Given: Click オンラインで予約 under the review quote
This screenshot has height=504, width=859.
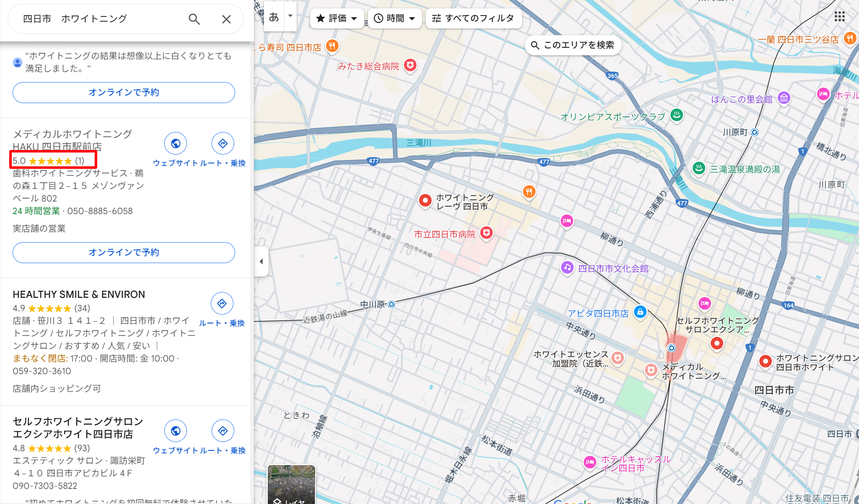Looking at the screenshot, I should point(124,93).
